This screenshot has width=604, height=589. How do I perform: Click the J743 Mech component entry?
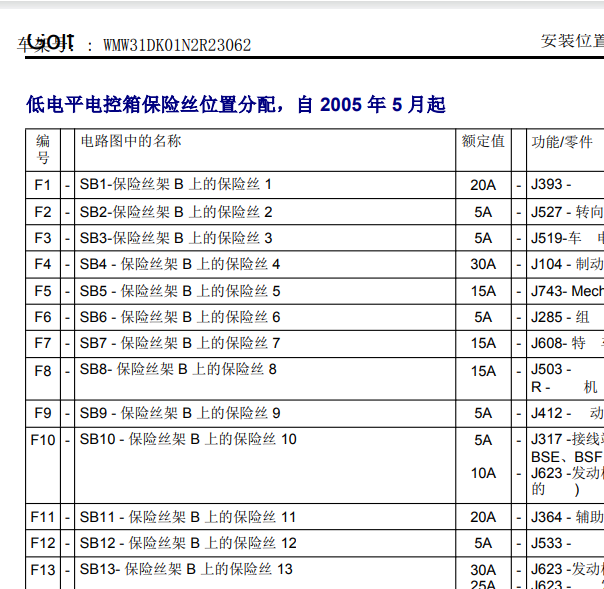pos(567,291)
